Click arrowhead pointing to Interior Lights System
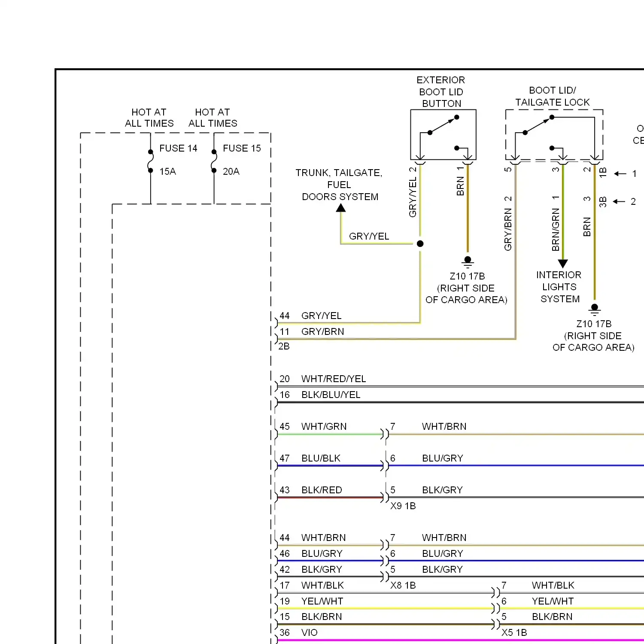Screen dimensions: 644x644 pos(563,264)
